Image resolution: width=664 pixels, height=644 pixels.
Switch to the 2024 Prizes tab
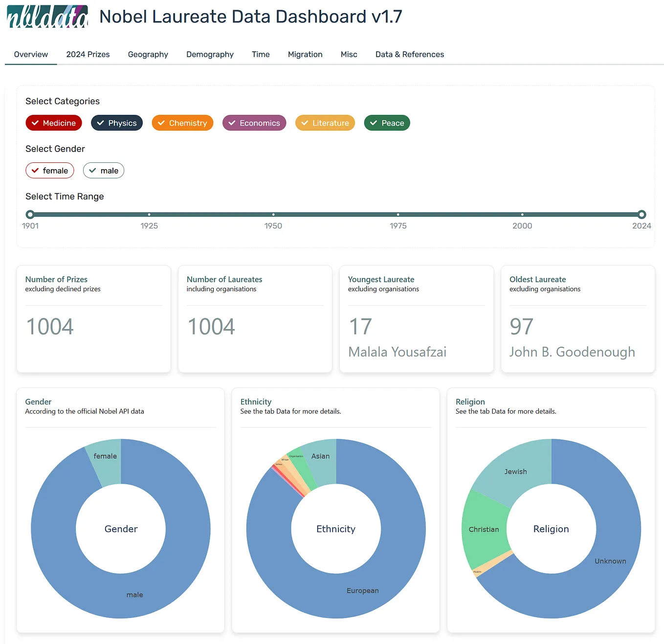[x=88, y=54]
